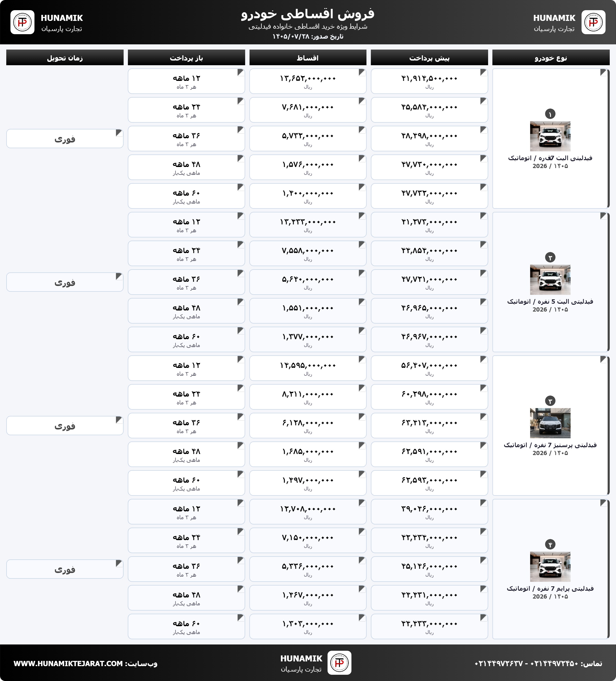Select prepayment '۶۲,۵۹۳,۰۰۰,۰۰۰' cell
Screen dimensions: 616x681
point(429,483)
